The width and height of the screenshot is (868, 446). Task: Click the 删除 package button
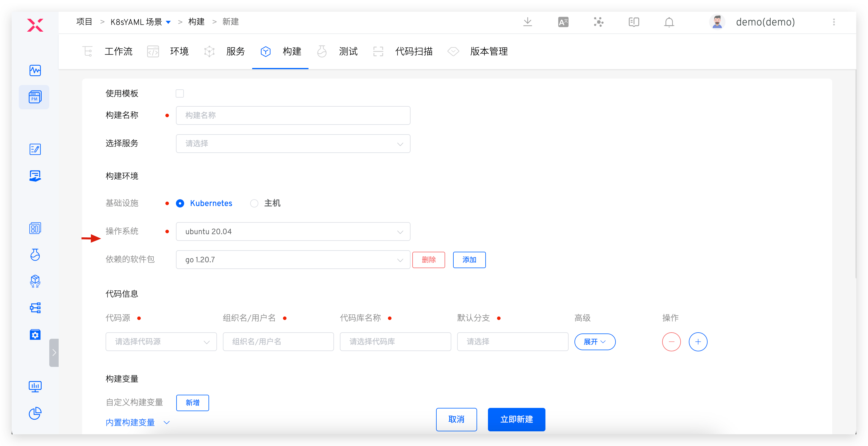pyautogui.click(x=429, y=260)
